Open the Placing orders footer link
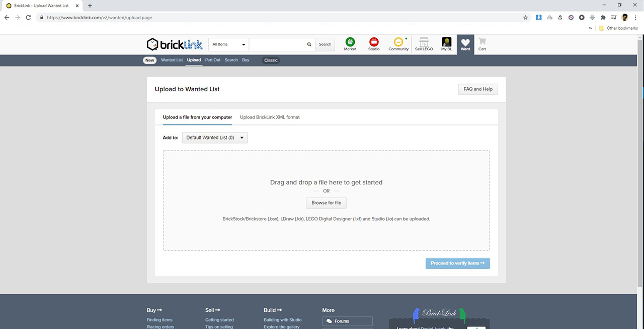Viewport: 644px width, 329px height. pos(160,326)
